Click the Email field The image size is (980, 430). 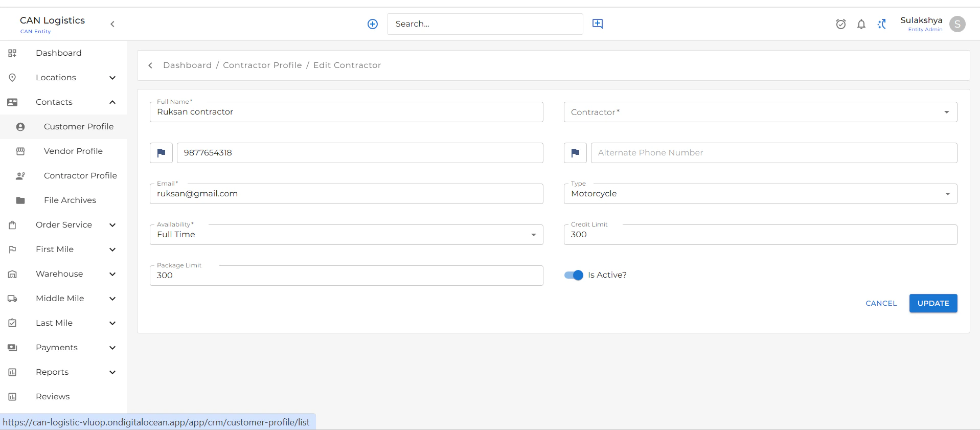pyautogui.click(x=347, y=194)
